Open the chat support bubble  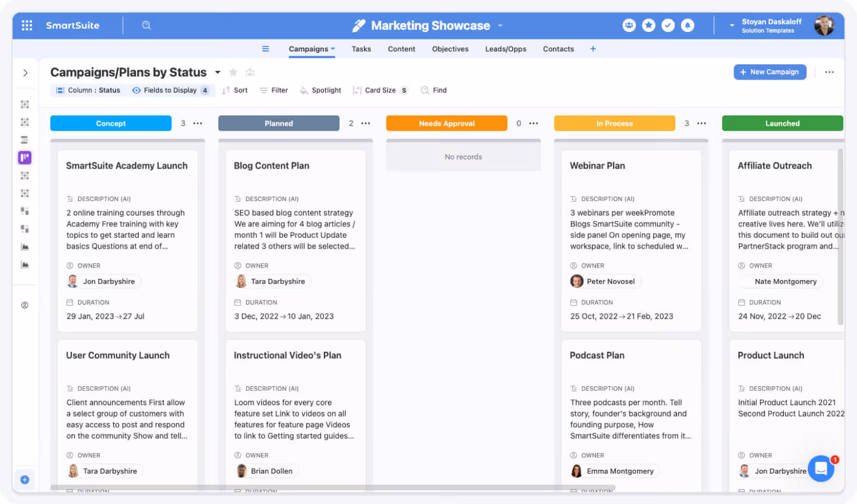[x=821, y=469]
